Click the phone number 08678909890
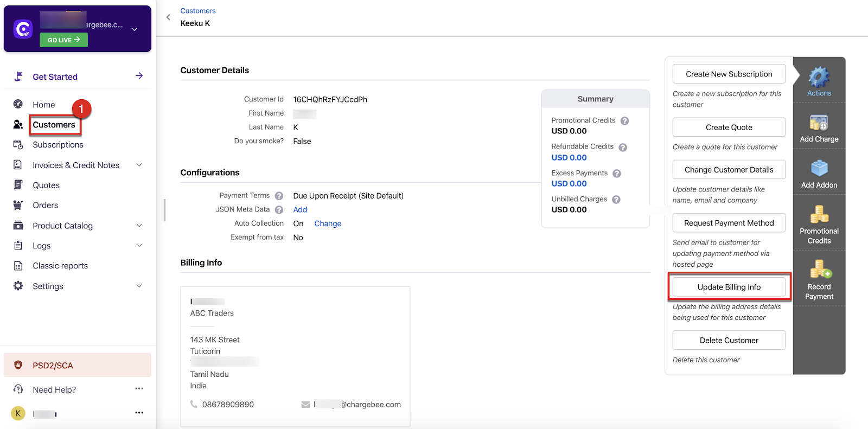This screenshot has height=429, width=868. [x=228, y=405]
